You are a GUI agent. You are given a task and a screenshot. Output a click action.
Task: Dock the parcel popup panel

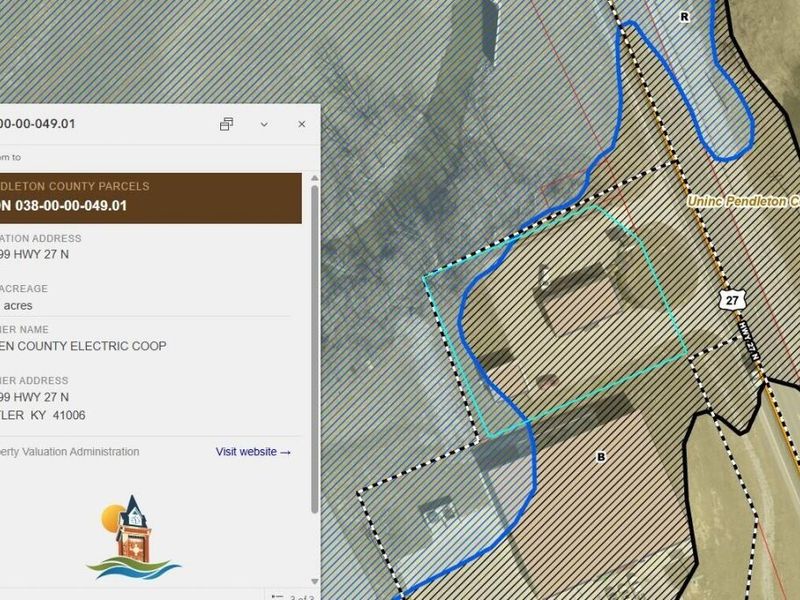(226, 124)
